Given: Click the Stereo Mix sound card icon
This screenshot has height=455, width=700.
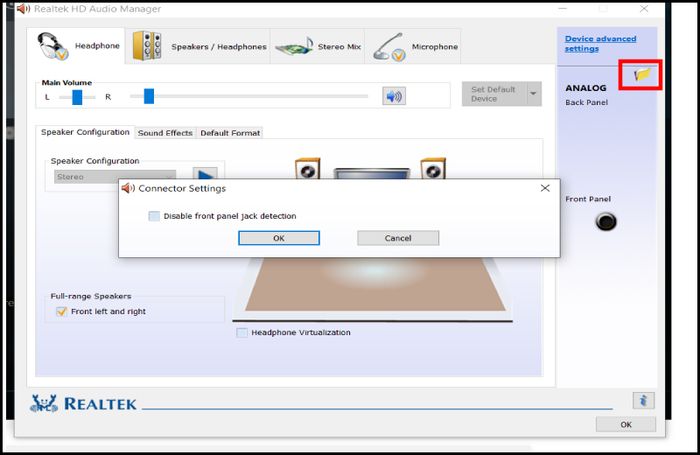Looking at the screenshot, I should click(x=294, y=47).
